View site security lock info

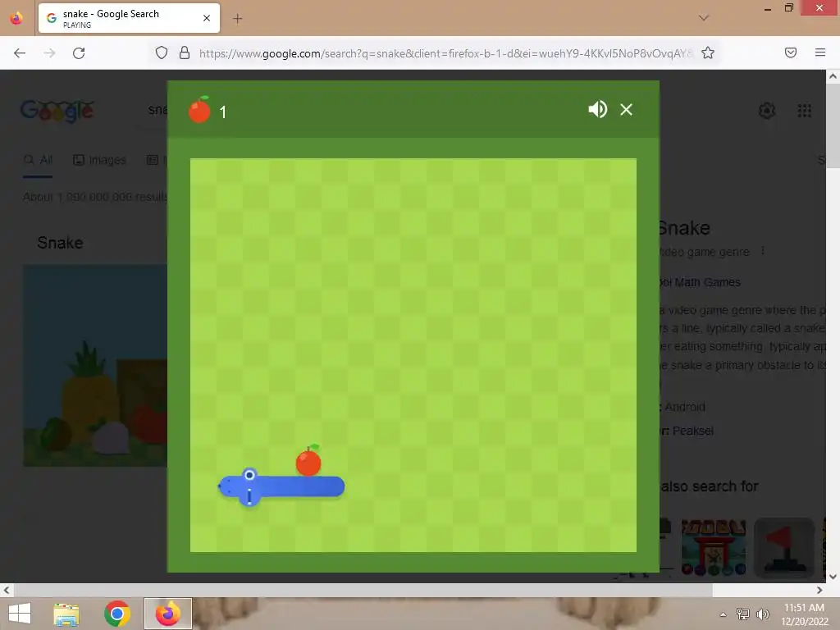coord(185,52)
